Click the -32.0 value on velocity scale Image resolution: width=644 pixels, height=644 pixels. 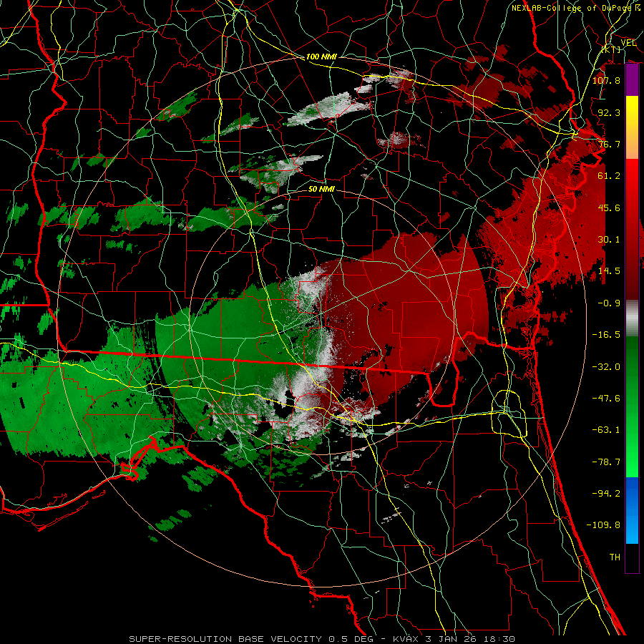click(606, 367)
